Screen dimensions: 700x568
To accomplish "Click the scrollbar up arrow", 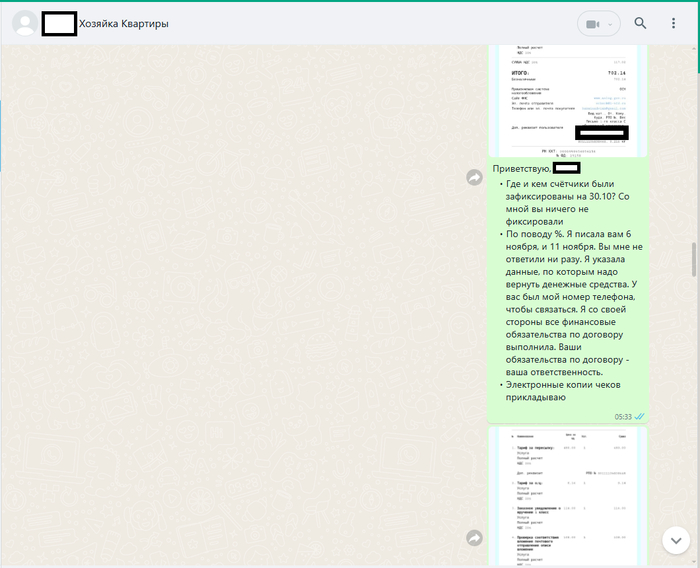I will point(693,50).
